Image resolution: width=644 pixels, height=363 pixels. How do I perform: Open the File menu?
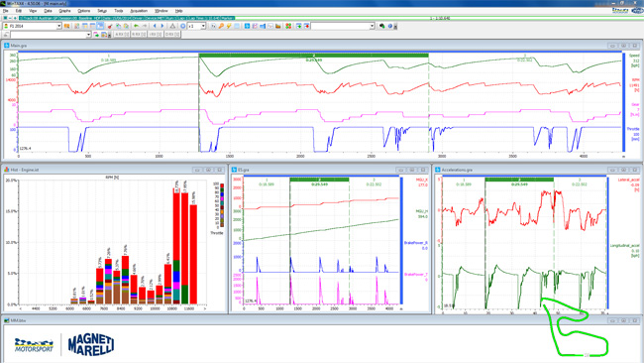coord(5,11)
